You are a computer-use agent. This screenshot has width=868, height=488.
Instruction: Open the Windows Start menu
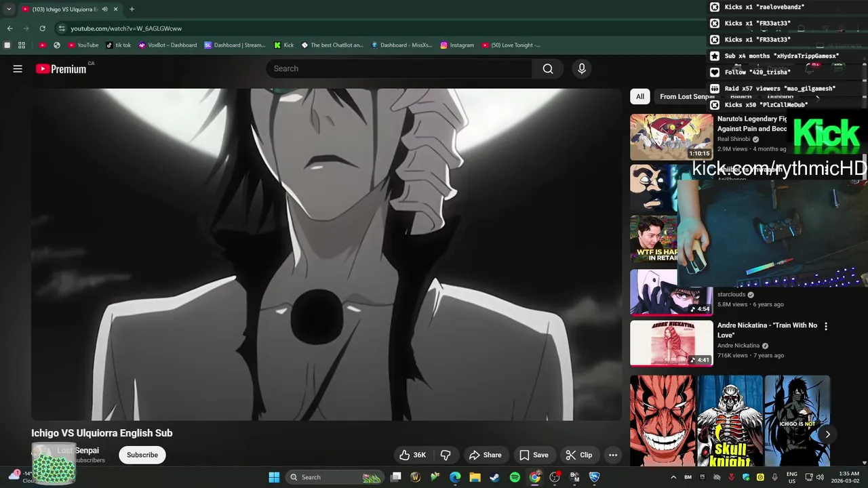(x=274, y=477)
